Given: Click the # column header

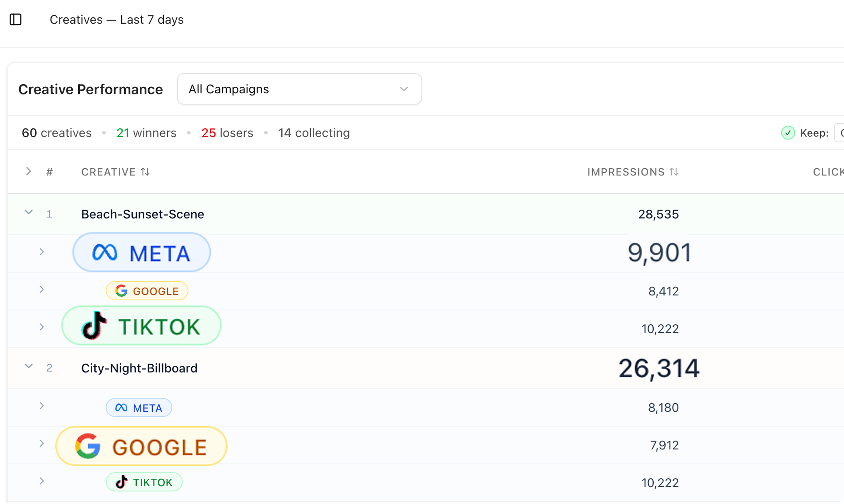Looking at the screenshot, I should point(50,172).
